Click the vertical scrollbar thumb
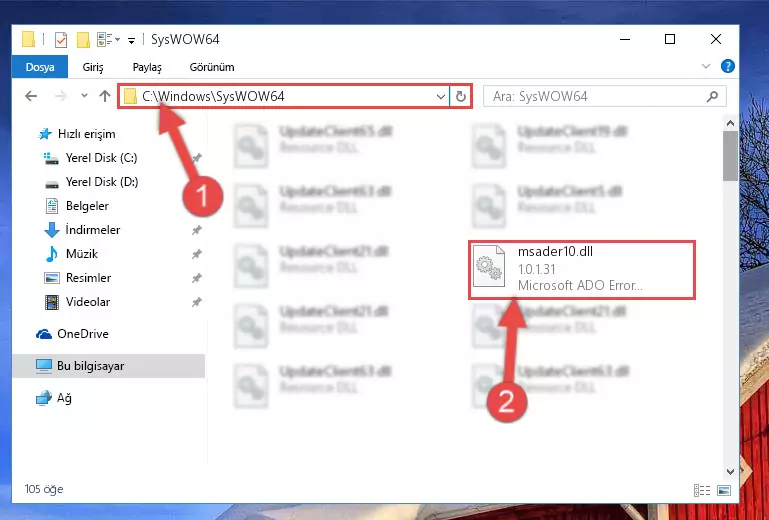769x520 pixels. 730,156
